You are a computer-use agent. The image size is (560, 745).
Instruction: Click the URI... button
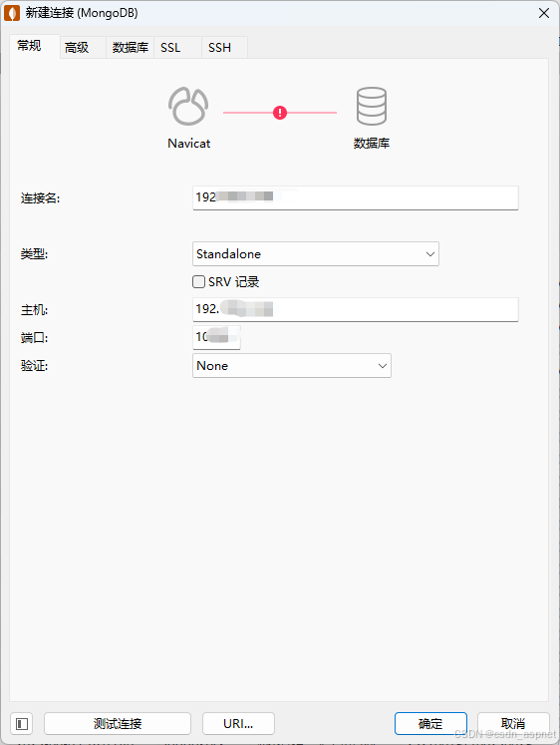[x=238, y=724]
